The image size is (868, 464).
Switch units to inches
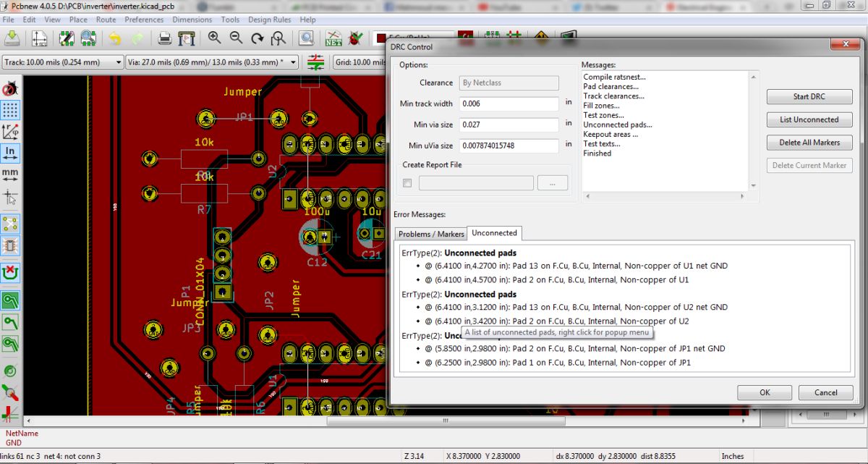tap(10, 153)
